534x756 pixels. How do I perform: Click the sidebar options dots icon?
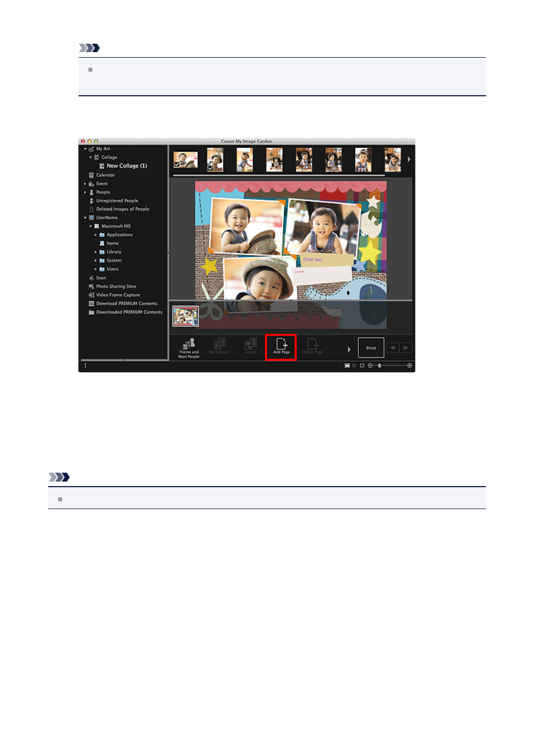coord(86,365)
